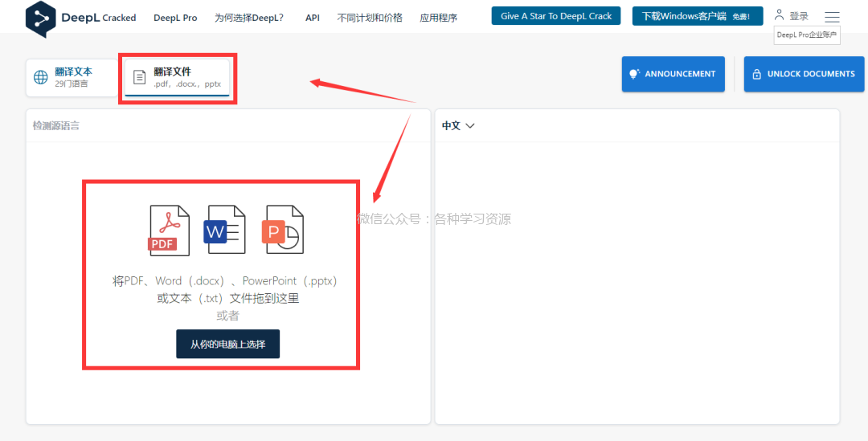Select the 翻译文件 tab
The width and height of the screenshot is (868, 441).
tap(177, 77)
